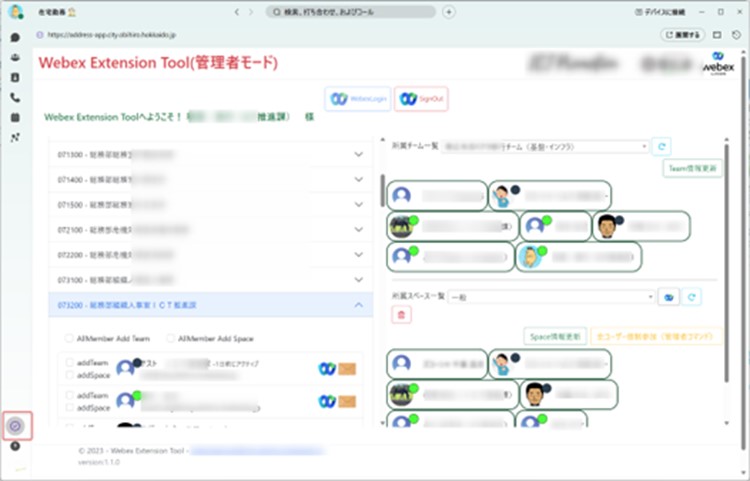Open the 所属スペース一覧 dropdown showing 一般
The image size is (750, 481).
(551, 297)
